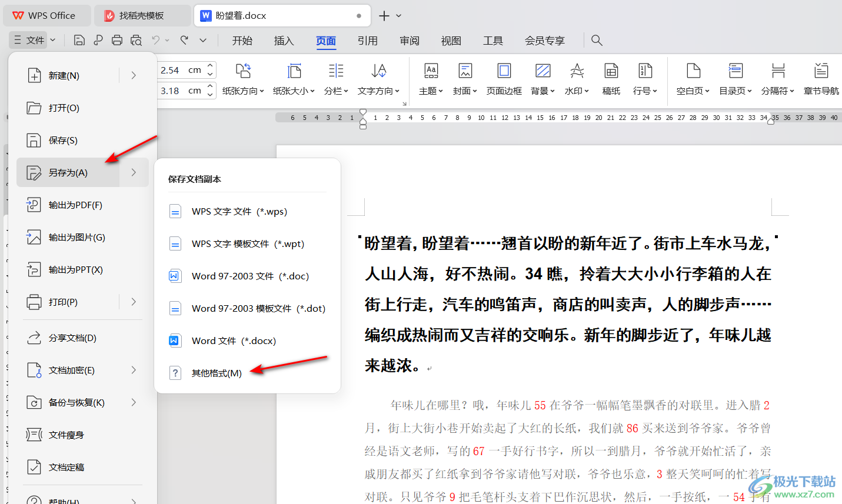
Task: Switch to the 开始 ribbon tab
Action: (242, 41)
